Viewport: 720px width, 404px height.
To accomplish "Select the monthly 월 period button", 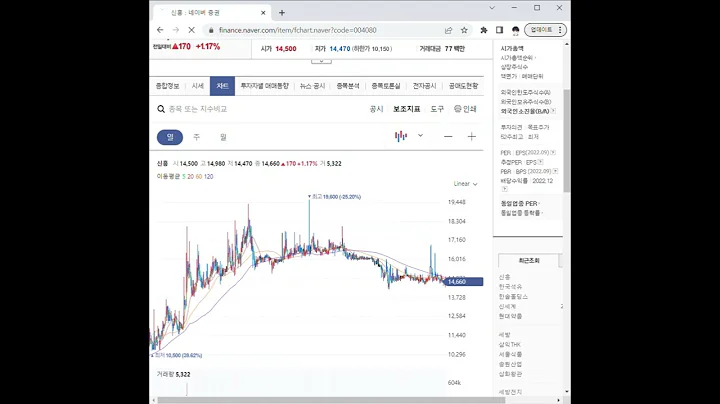I will (x=223, y=137).
